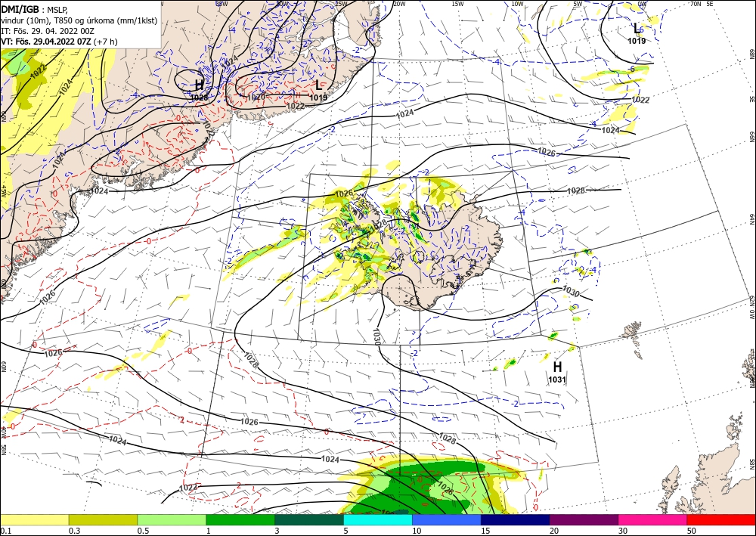Click the light green 0.5–1 legend swatch
Screen dimensions: 756x536
(172, 519)
